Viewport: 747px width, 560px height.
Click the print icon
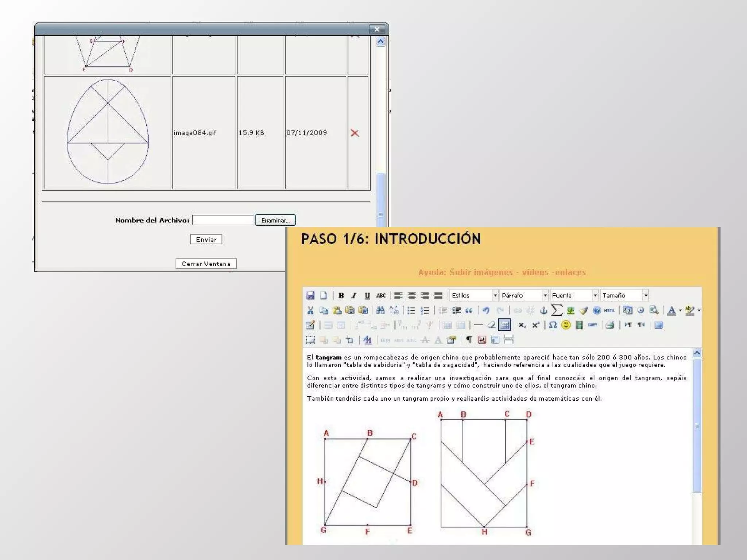point(610,325)
